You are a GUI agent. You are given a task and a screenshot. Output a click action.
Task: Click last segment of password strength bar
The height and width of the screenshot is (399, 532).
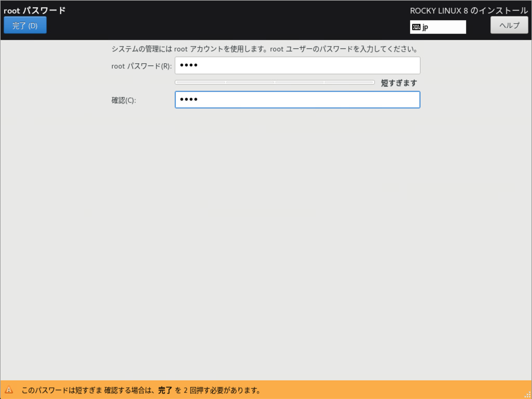click(349, 82)
